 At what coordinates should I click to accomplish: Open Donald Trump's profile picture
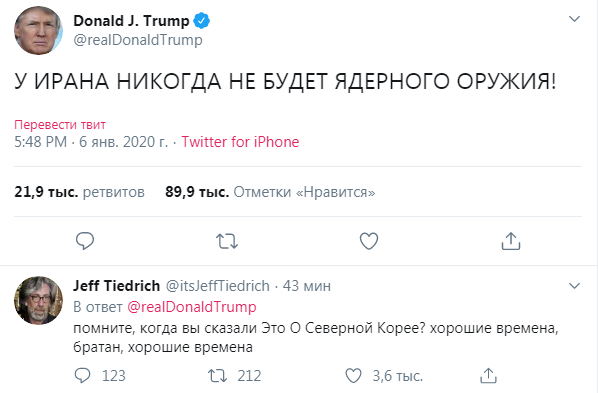pyautogui.click(x=38, y=30)
